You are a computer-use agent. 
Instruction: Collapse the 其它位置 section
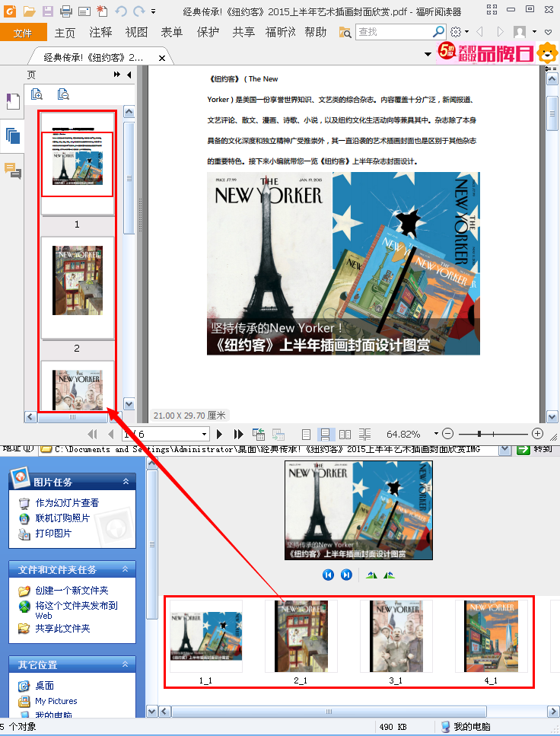click(126, 664)
